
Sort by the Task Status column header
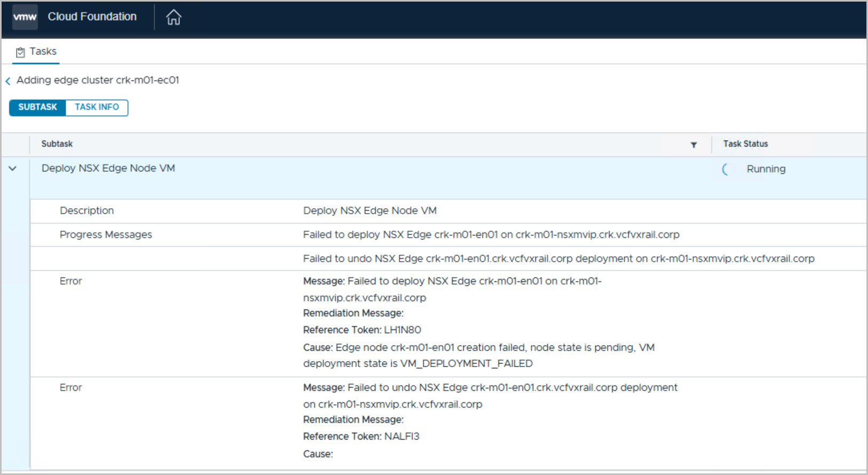[x=745, y=144]
